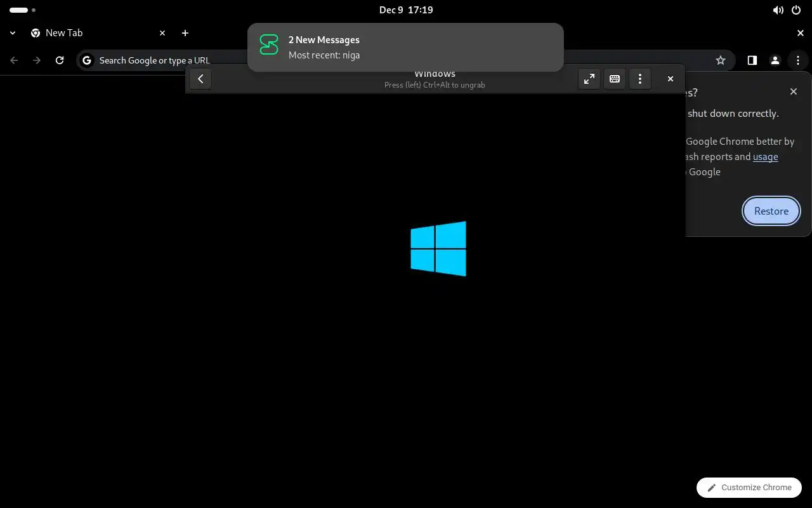
Task: Click the Windows logo in VM display
Action: pos(438,249)
